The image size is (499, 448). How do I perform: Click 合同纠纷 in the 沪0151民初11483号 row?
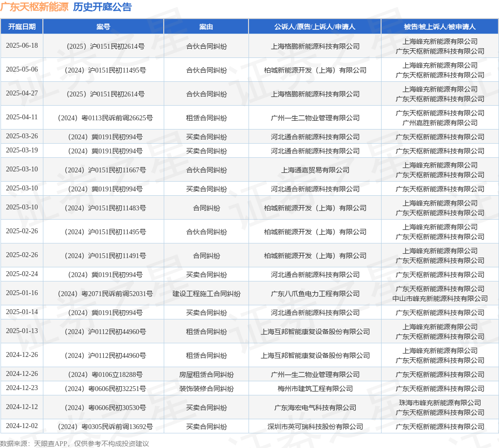206,208
